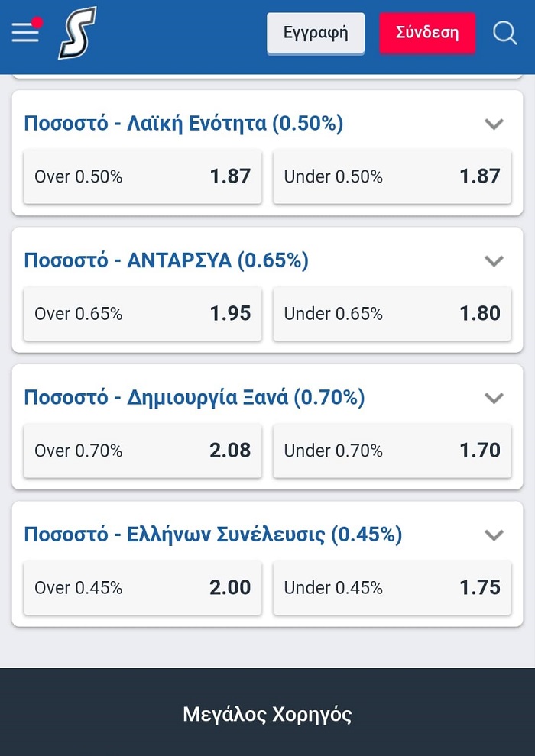Click the Εγγραφή register button

(x=316, y=33)
